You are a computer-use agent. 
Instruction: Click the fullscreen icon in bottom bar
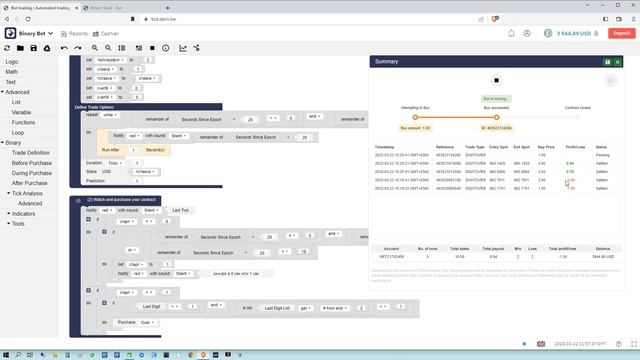tap(634, 344)
